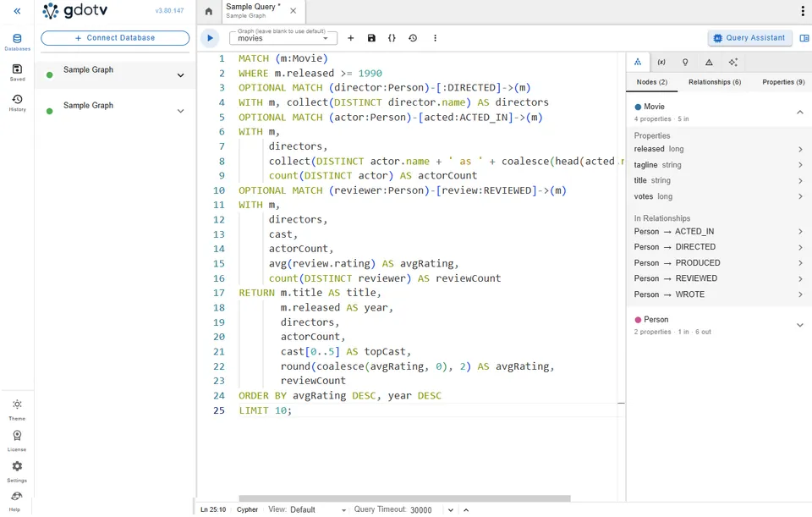Click the ORDER BY avgRating line

(x=340, y=396)
